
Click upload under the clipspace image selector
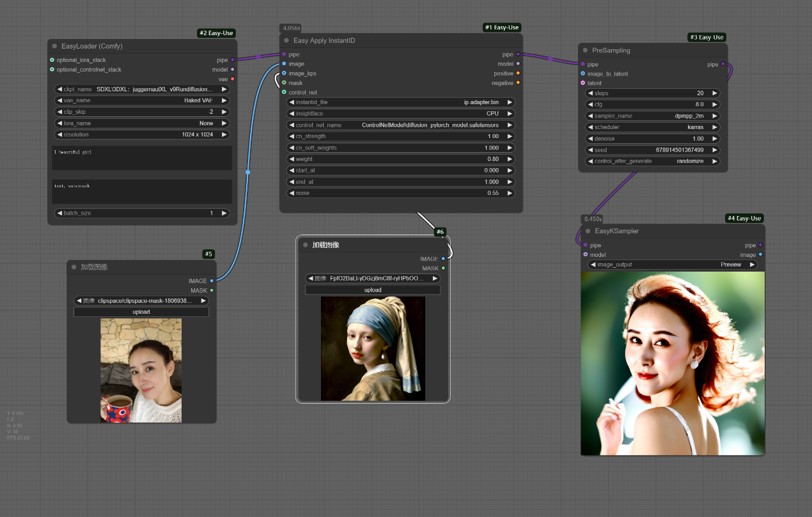[x=141, y=312]
